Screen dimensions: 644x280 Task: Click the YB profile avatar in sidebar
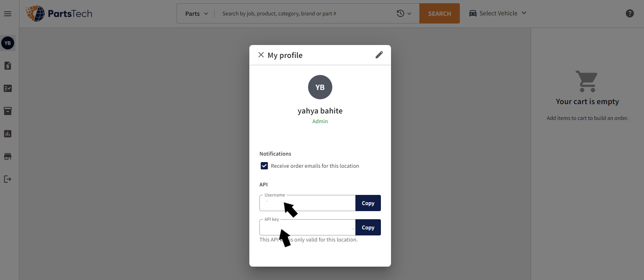click(x=8, y=43)
